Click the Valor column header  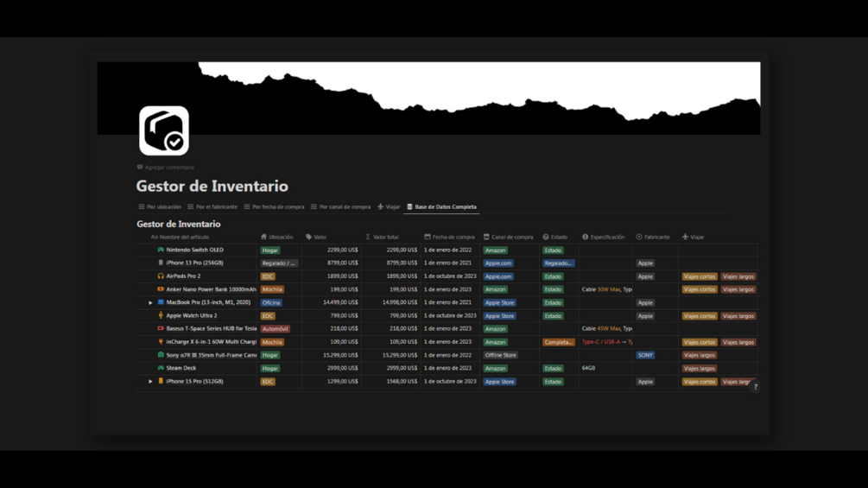[316, 237]
